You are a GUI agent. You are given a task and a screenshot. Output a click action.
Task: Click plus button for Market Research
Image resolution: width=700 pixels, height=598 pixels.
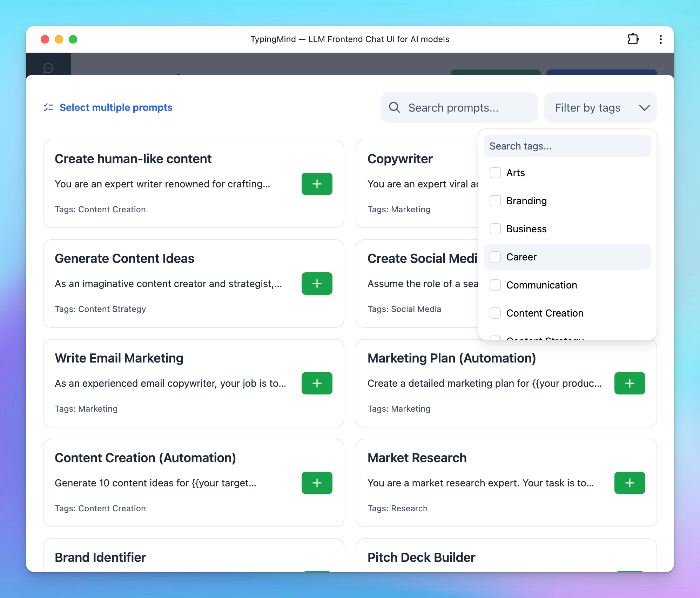630,483
